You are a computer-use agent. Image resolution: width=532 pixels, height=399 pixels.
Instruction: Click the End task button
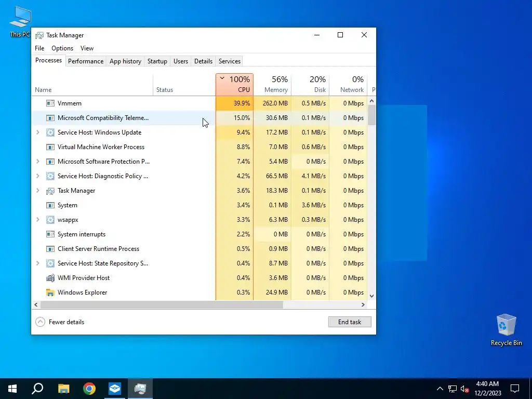coord(350,322)
